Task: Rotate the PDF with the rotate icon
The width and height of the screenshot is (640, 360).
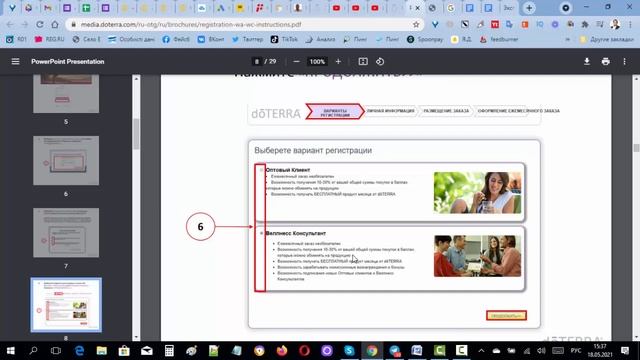Action: click(380, 62)
